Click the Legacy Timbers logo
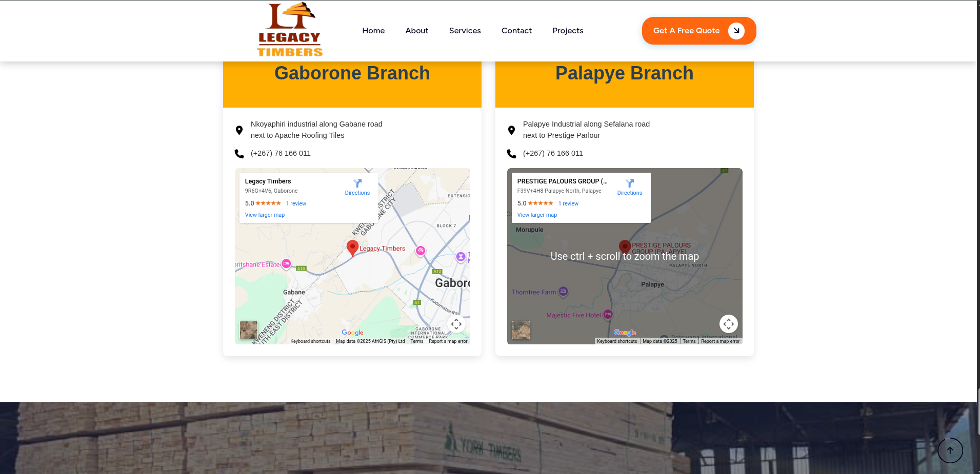Screen dimensions: 980x474 pyautogui.click(x=290, y=30)
